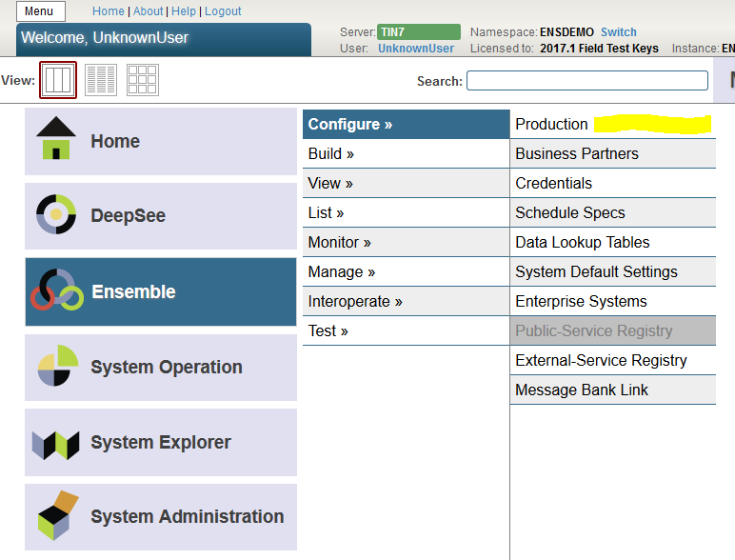Screen dimensions: 735x560
Task: Open the System Explorer section
Action: (161, 442)
